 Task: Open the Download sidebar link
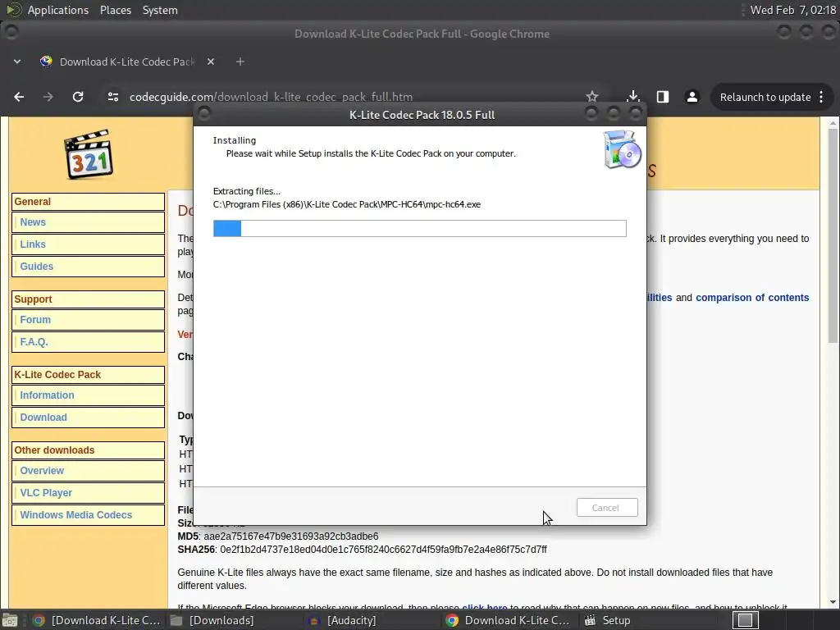[43, 418]
